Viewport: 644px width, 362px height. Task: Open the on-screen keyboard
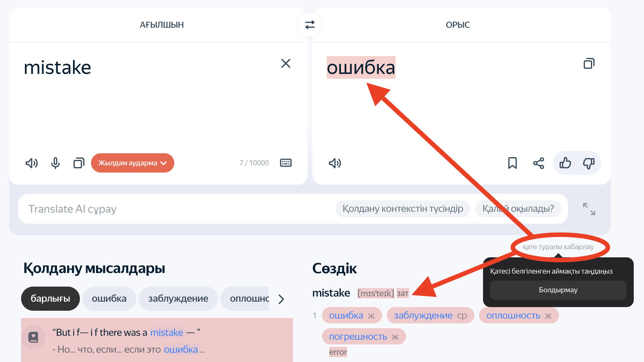tap(286, 163)
